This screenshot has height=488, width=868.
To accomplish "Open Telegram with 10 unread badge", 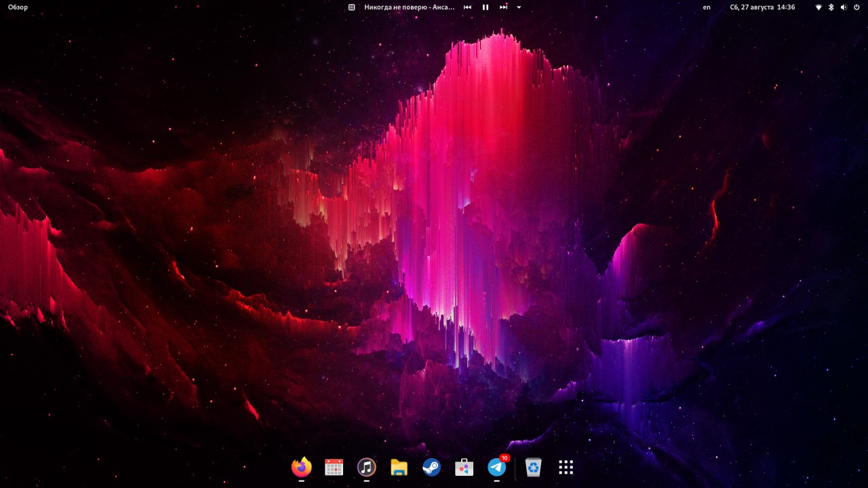I will pos(497,466).
